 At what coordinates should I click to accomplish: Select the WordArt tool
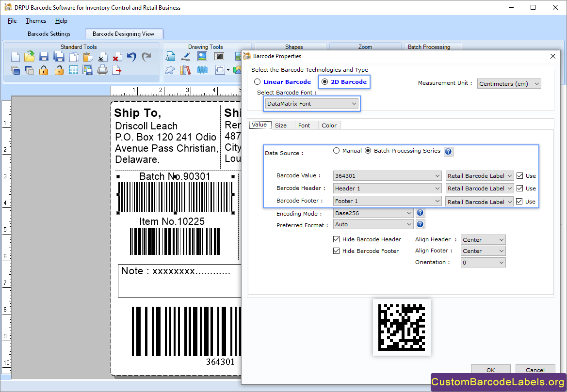[x=202, y=70]
